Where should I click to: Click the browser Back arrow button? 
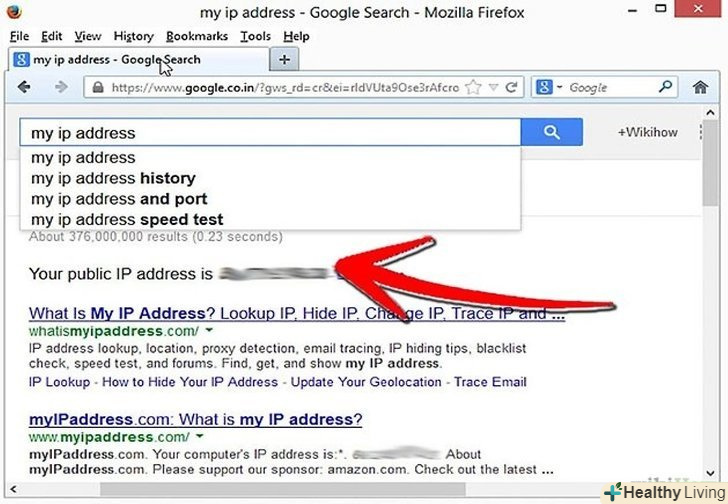[24, 87]
